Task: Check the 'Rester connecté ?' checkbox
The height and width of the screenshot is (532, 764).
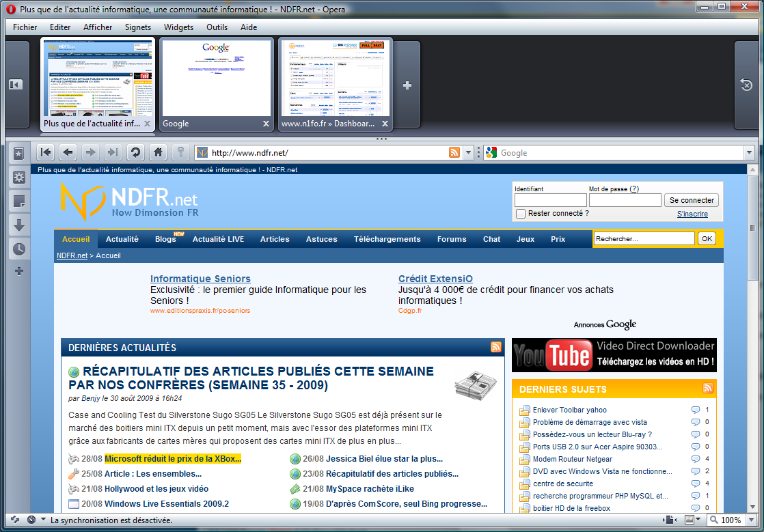Action: coord(521,214)
